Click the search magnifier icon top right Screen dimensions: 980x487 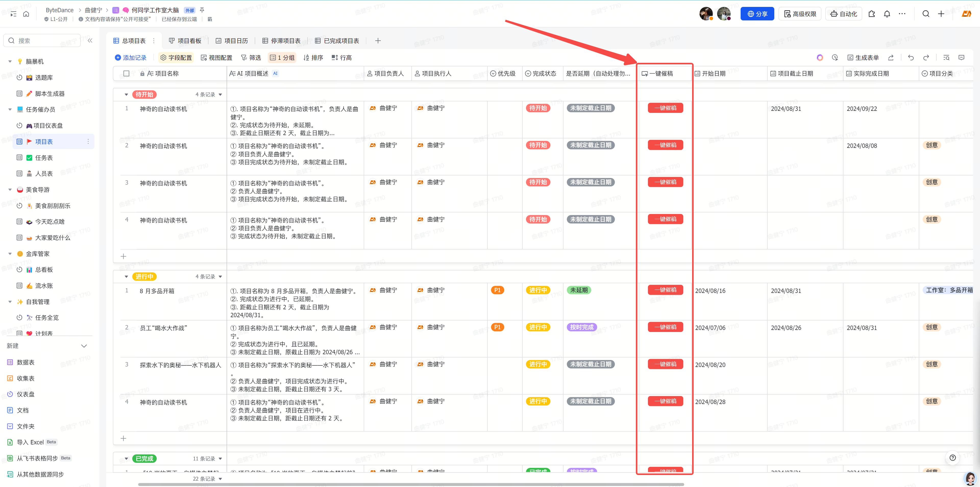[926, 14]
